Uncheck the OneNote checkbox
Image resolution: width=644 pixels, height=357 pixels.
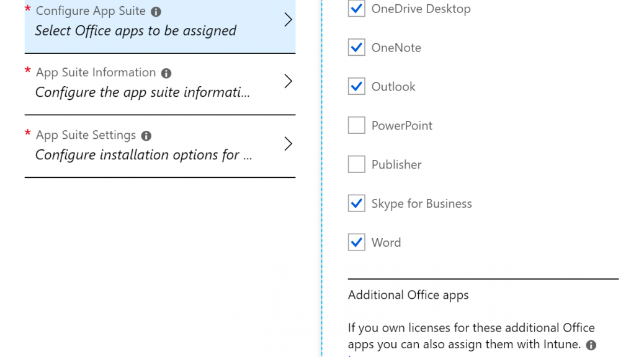pyautogui.click(x=357, y=47)
